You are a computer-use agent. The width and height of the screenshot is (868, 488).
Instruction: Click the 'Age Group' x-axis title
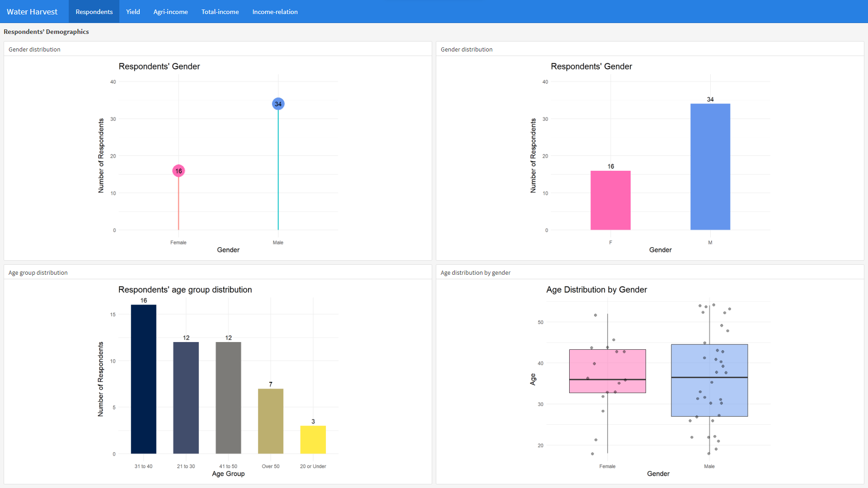pyautogui.click(x=228, y=474)
